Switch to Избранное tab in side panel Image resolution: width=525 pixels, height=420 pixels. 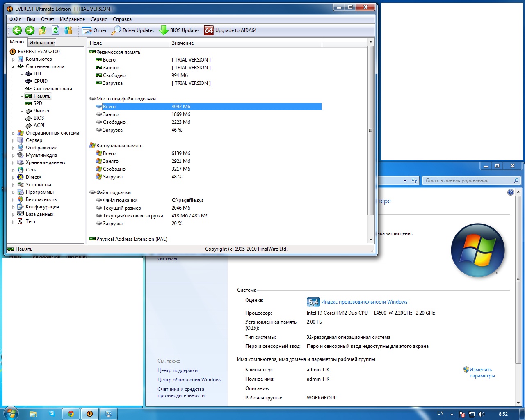pyautogui.click(x=42, y=43)
